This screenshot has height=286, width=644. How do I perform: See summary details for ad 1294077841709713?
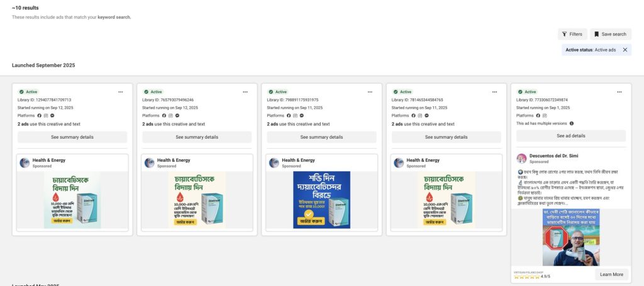pyautogui.click(x=72, y=137)
